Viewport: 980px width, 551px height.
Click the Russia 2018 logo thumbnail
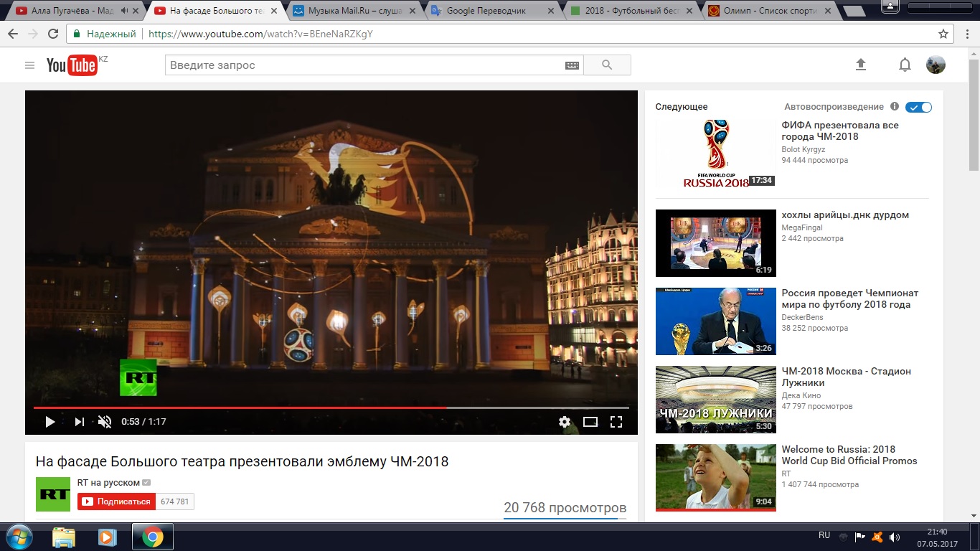click(x=716, y=154)
